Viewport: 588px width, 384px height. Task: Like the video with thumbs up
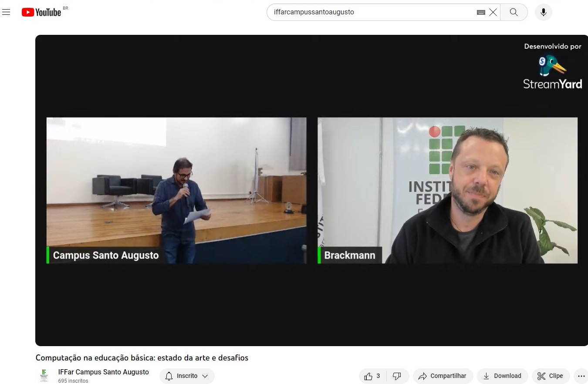click(372, 376)
